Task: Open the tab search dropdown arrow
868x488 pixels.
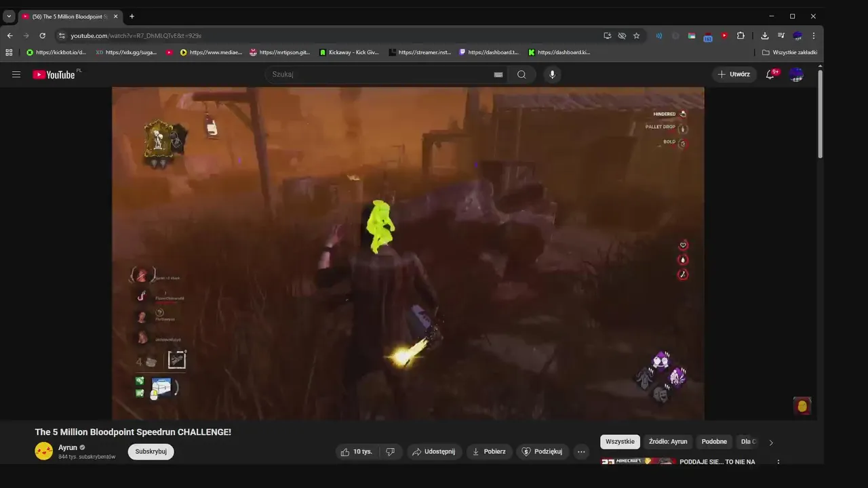Action: (9, 16)
